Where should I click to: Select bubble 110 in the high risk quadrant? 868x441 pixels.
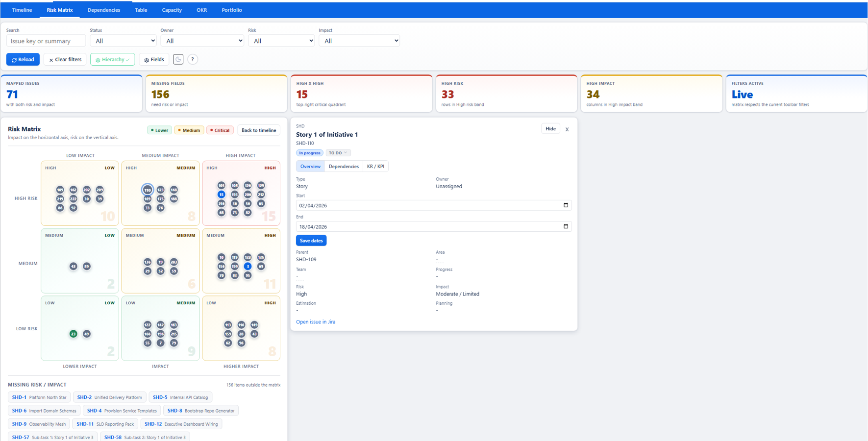pos(148,190)
